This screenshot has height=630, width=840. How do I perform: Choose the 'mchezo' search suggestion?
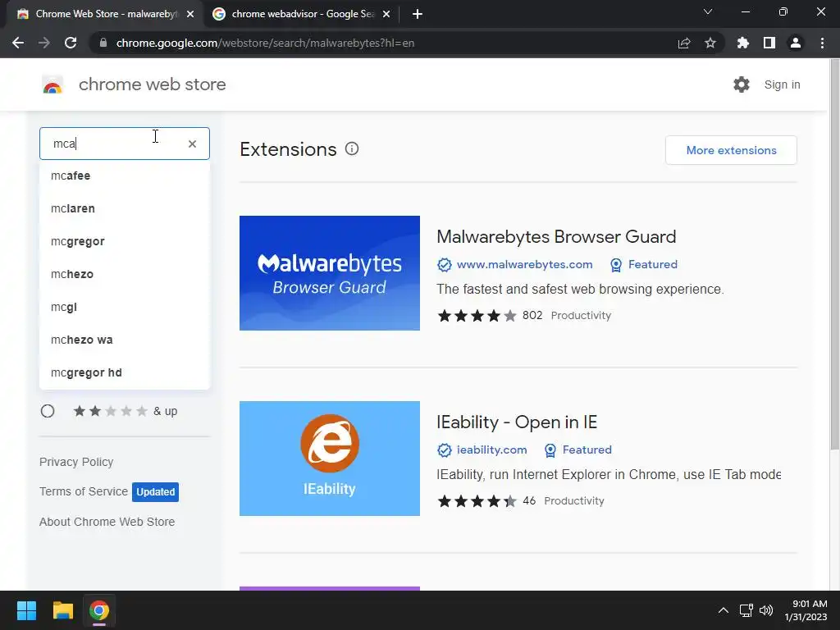(x=125, y=274)
